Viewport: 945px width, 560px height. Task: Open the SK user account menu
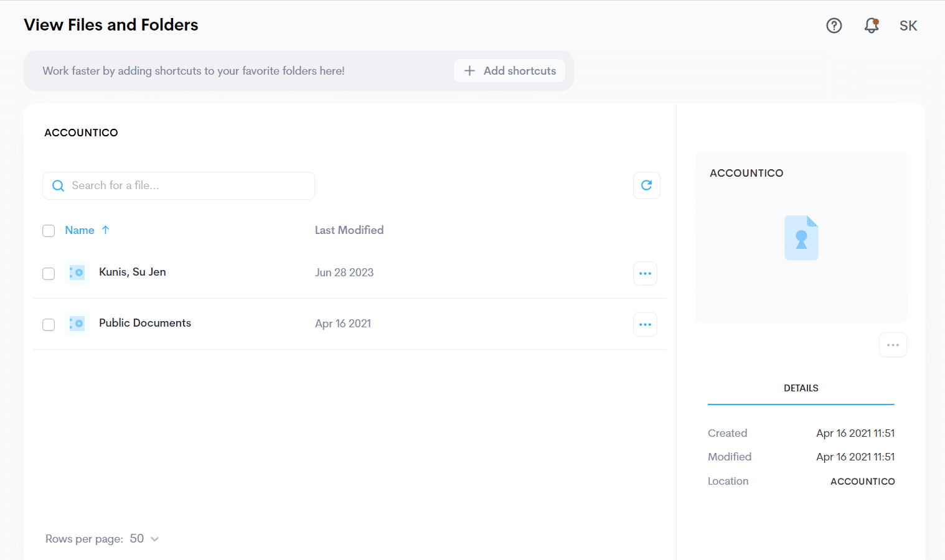click(x=908, y=26)
